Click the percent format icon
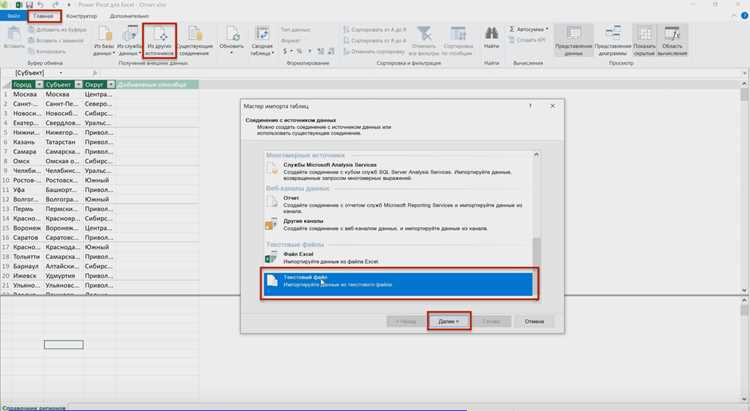The image size is (750, 411). click(x=299, y=51)
